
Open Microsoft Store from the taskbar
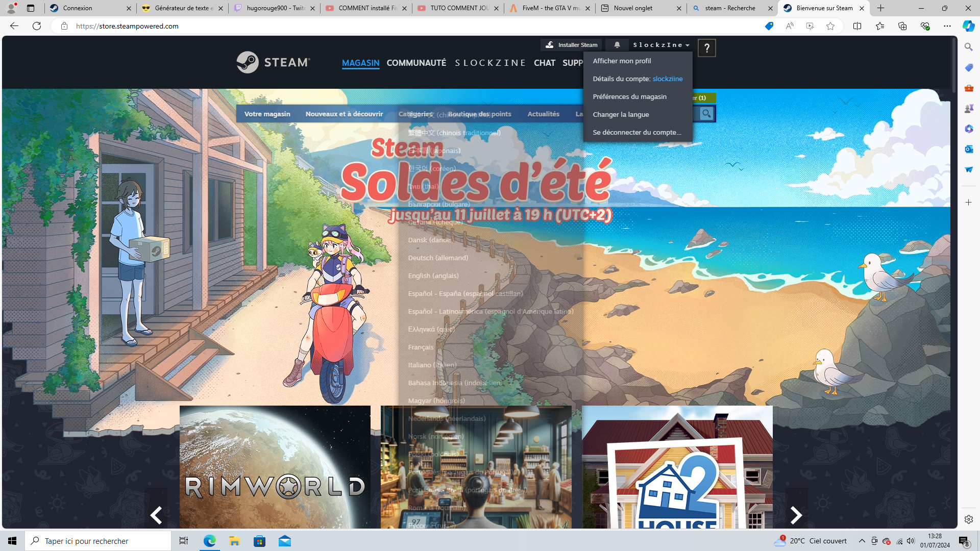(x=260, y=541)
